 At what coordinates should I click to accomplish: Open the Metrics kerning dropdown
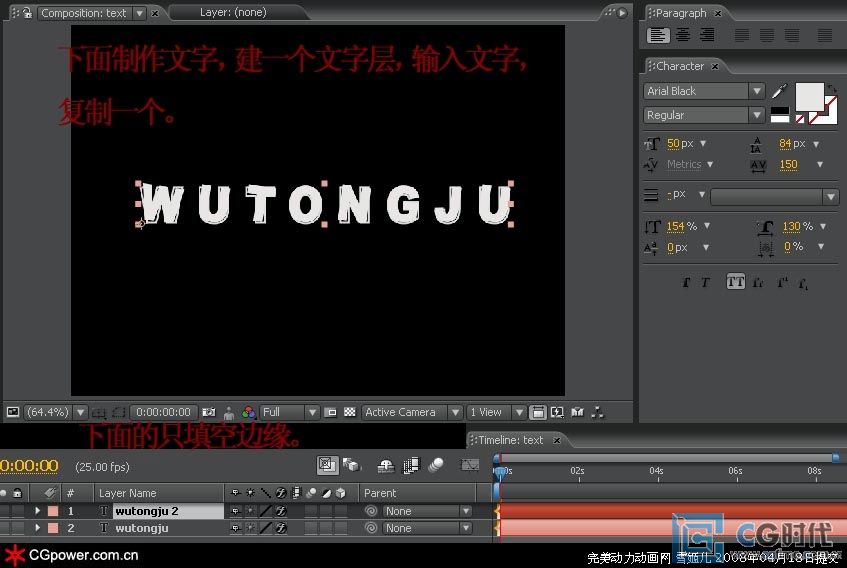pyautogui.click(x=710, y=164)
